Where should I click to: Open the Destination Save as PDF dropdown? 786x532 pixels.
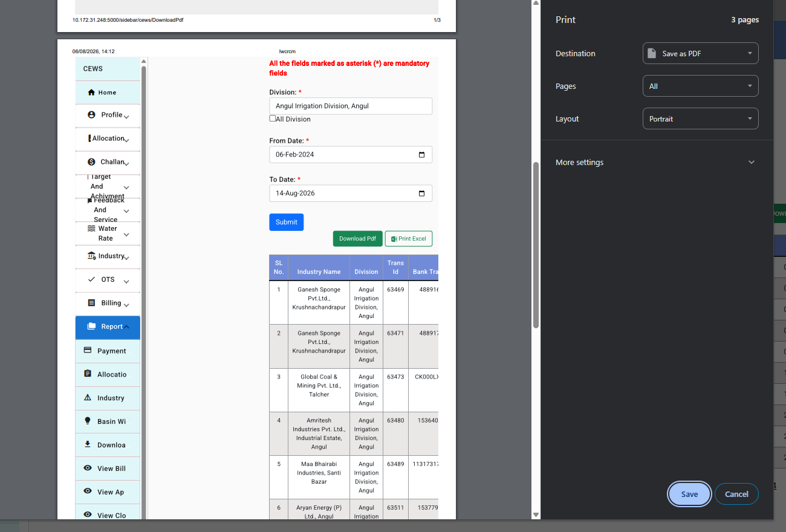[x=700, y=53]
